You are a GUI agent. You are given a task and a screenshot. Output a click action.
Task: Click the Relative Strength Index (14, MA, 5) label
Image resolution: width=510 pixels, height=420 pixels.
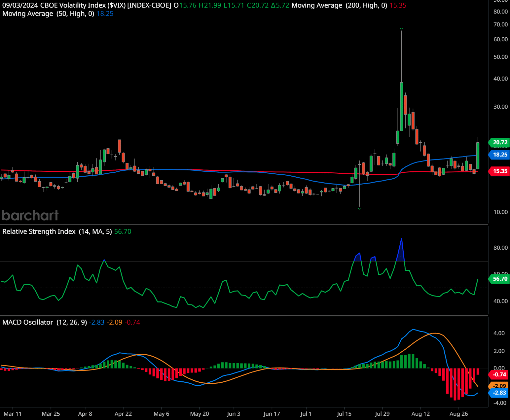pyautogui.click(x=57, y=231)
